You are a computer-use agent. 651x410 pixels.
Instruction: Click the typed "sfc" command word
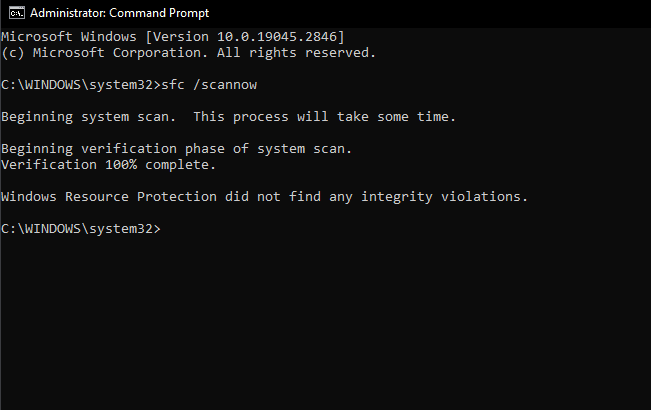coord(176,85)
